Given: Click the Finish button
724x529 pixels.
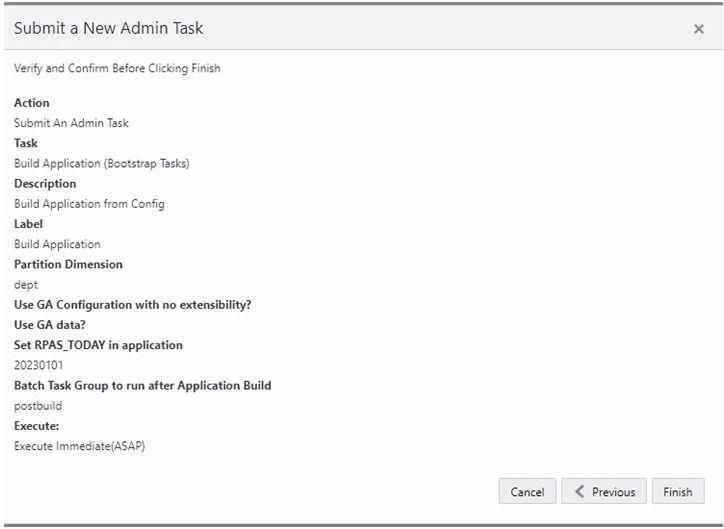Looking at the screenshot, I should [x=677, y=492].
